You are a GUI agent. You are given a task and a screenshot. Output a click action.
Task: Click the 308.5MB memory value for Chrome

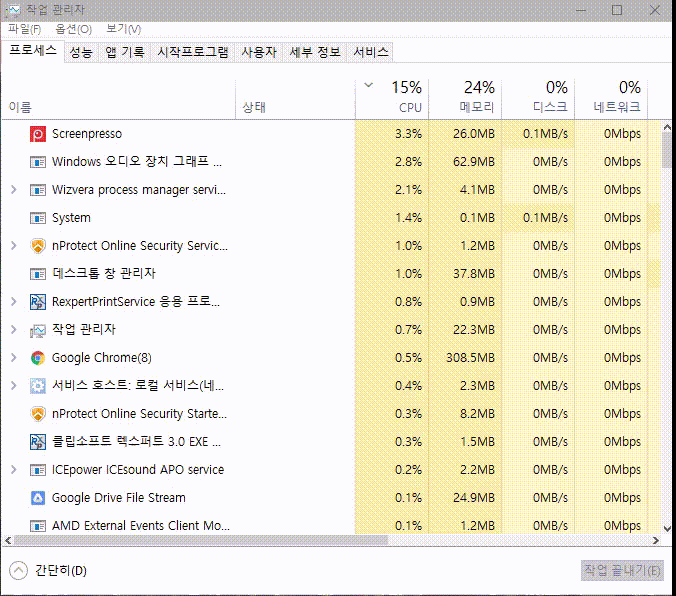(470, 358)
